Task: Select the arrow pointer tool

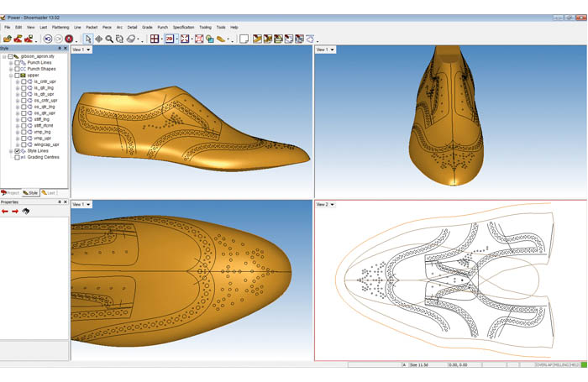Action: tap(88, 39)
